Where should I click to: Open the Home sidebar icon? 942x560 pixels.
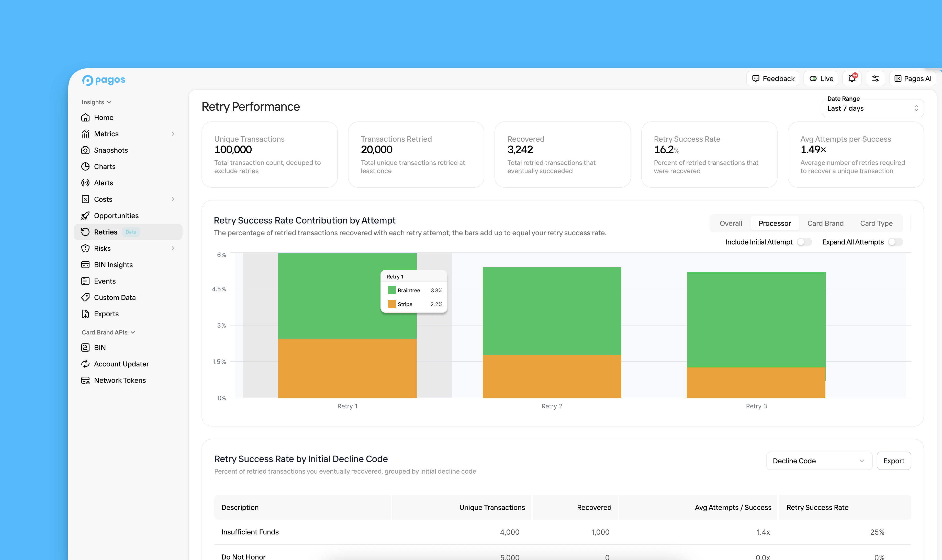85,117
